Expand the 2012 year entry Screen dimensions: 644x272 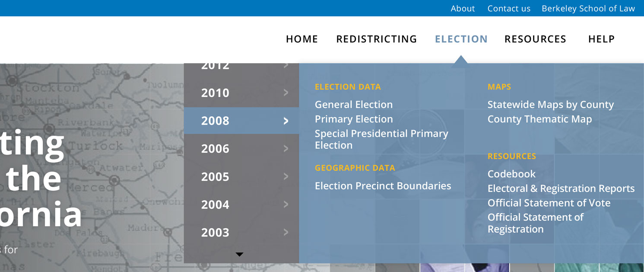pos(241,67)
